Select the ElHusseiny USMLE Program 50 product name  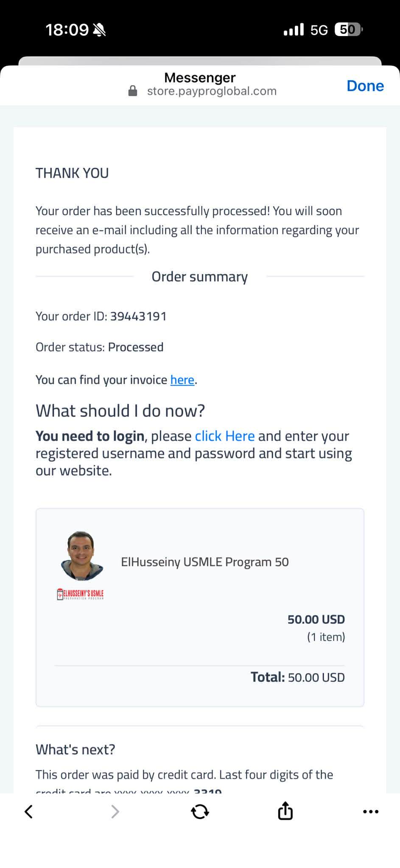(x=204, y=562)
